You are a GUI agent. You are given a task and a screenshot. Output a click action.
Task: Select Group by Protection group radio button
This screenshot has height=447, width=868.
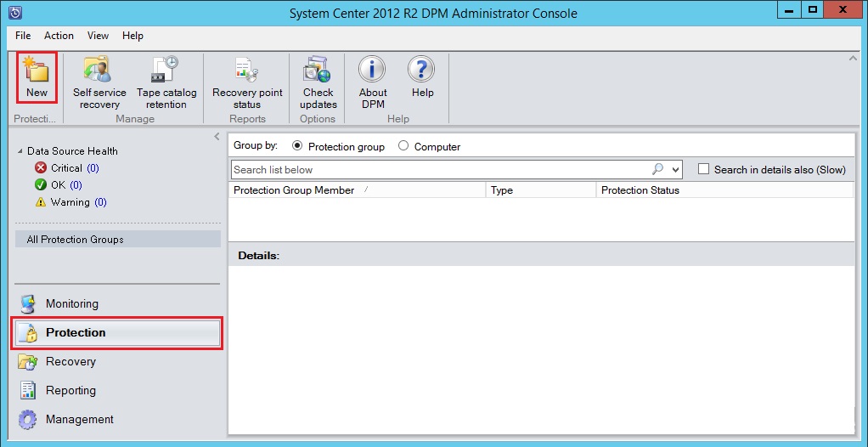297,146
